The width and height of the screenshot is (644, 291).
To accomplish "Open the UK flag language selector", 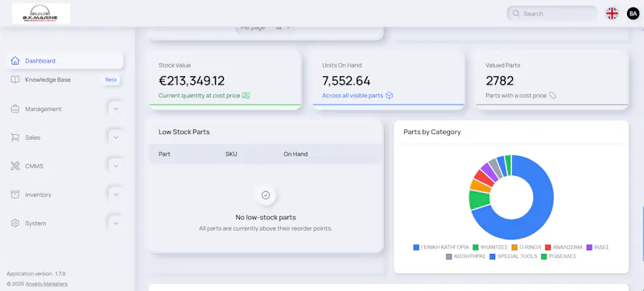I will pos(612,14).
